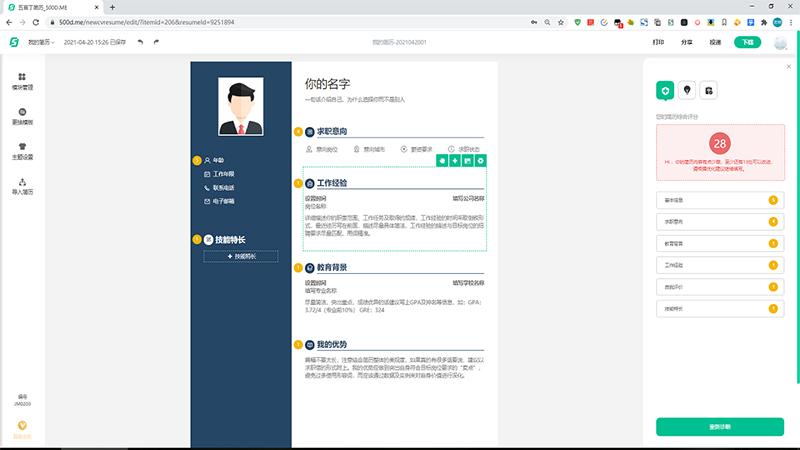The width and height of the screenshot is (800, 450).
Task: Click the gear icon above 工作经验 section
Action: (480, 160)
